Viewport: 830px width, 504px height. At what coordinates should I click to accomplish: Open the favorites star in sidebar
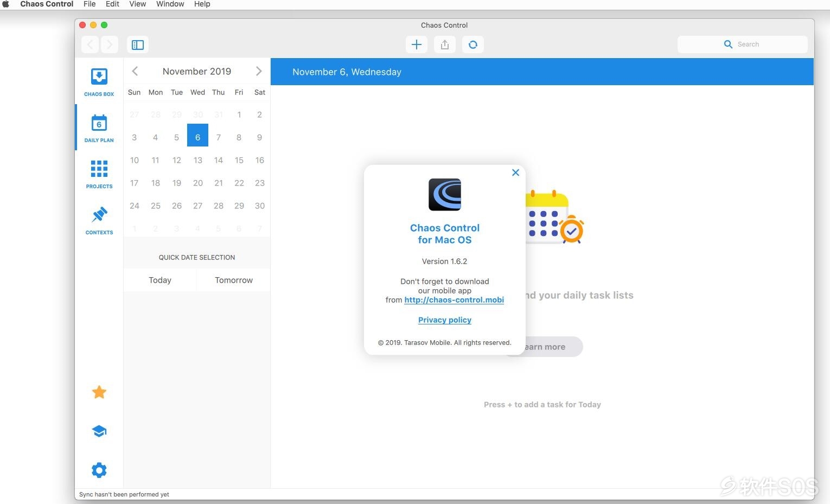pyautogui.click(x=99, y=392)
